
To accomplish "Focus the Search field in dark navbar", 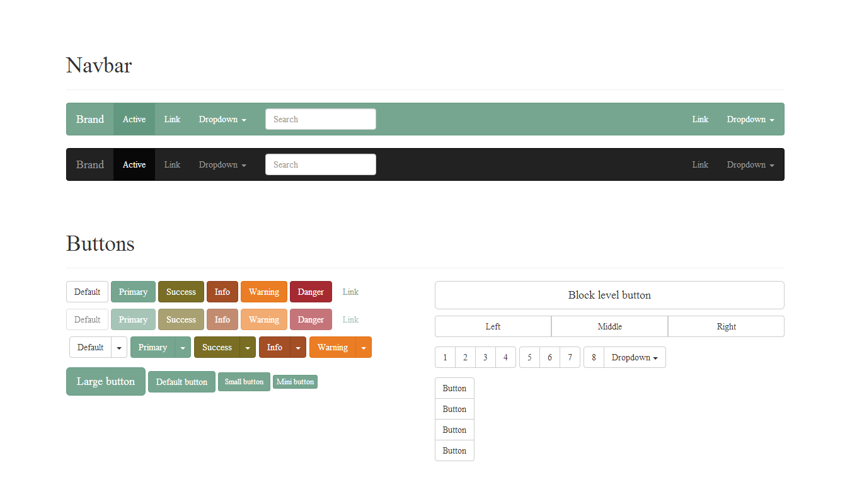I will (x=321, y=164).
